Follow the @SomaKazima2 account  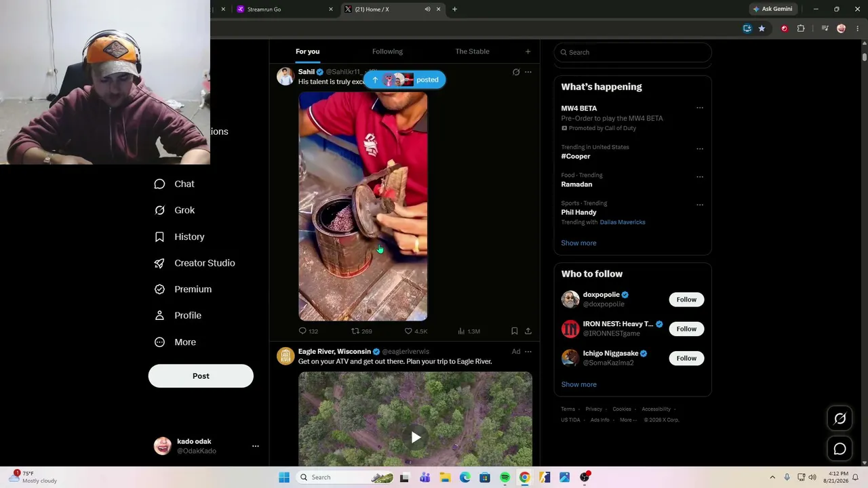pos(686,358)
